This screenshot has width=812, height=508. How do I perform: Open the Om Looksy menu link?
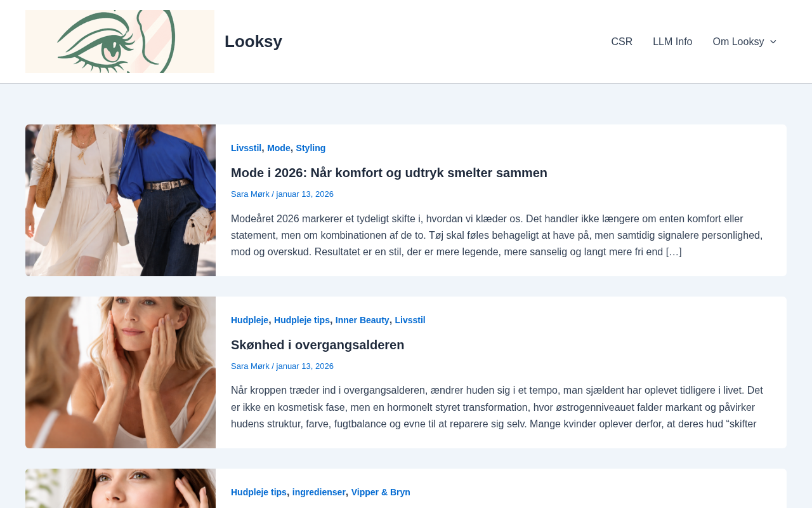[738, 42]
